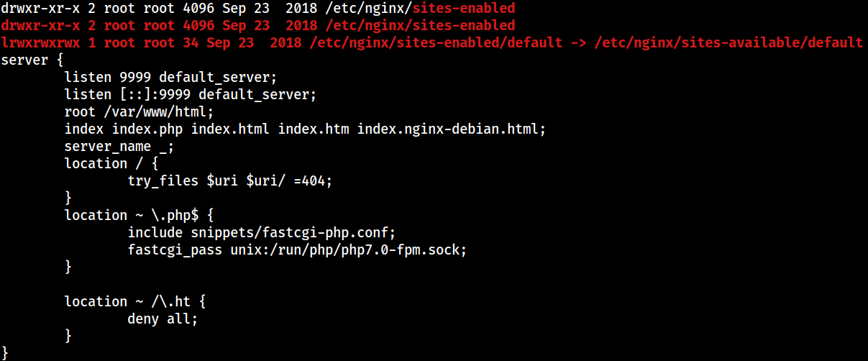Click the symlink target /etc/nginx/sites-available/default

728,42
